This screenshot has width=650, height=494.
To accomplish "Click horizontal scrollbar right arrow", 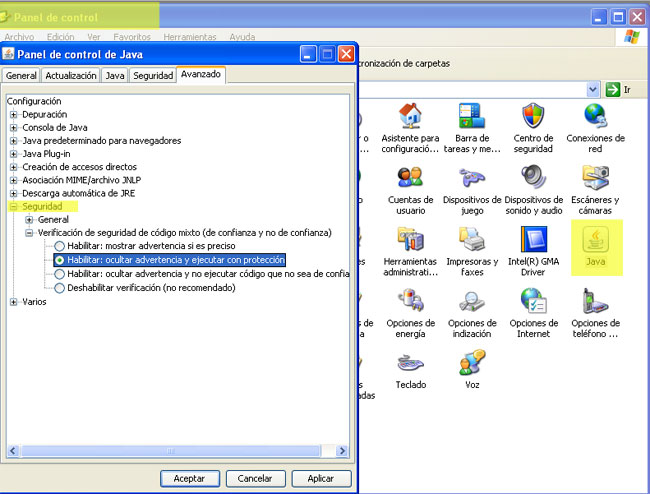I will click(342, 451).
